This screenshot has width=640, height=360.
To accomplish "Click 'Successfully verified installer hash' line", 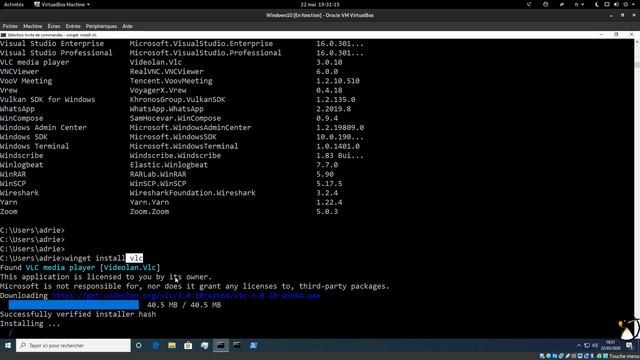I will point(78,314).
